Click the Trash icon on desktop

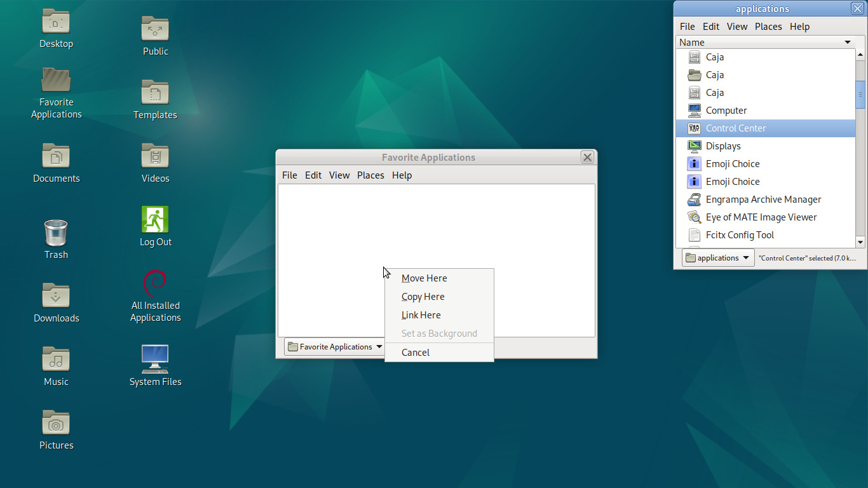(x=56, y=233)
